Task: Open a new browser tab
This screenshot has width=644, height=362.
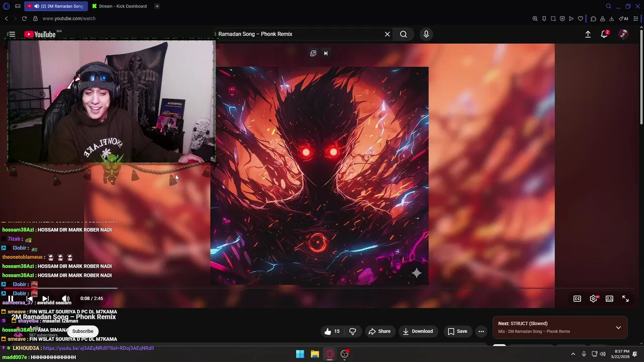Action: (x=157, y=6)
